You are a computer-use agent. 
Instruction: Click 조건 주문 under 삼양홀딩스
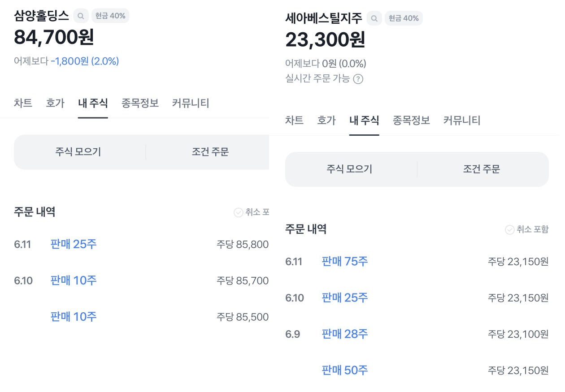point(210,152)
